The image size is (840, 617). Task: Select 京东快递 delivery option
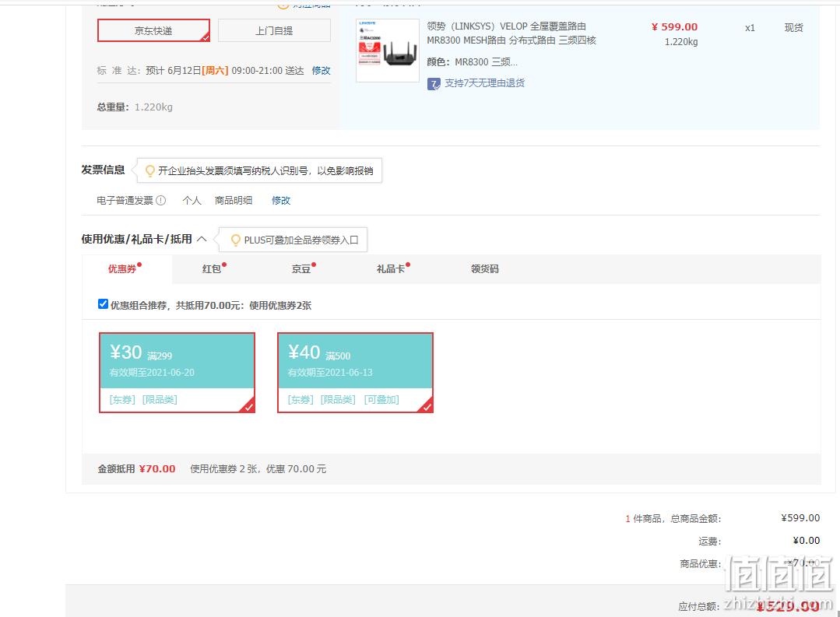pyautogui.click(x=153, y=30)
